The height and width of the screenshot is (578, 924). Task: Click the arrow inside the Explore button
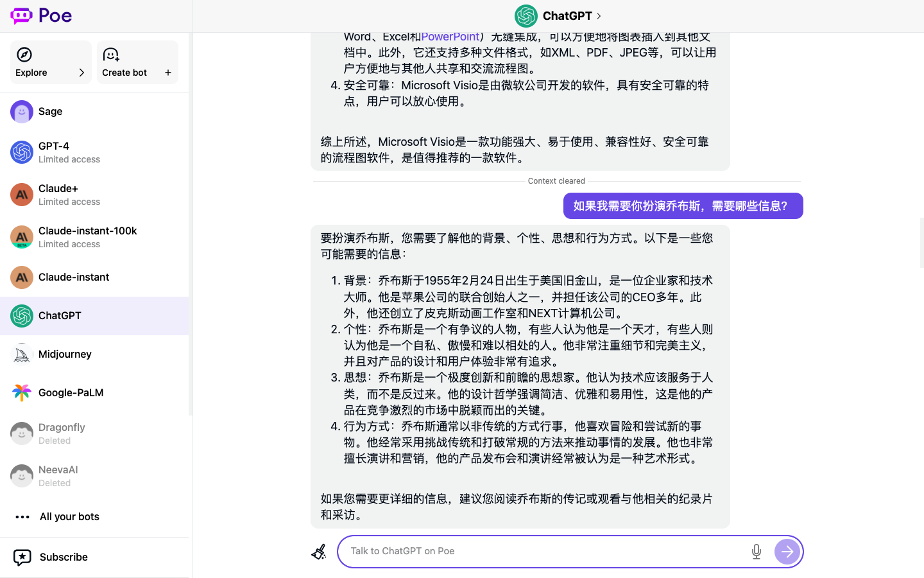tap(81, 73)
